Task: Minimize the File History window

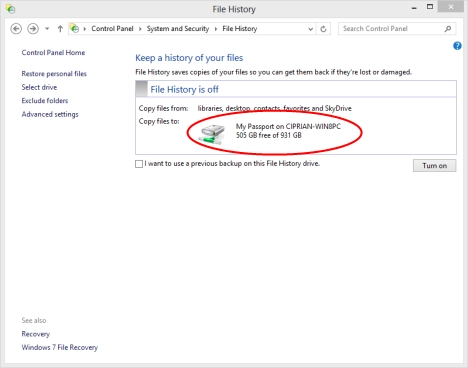Action: point(414,8)
